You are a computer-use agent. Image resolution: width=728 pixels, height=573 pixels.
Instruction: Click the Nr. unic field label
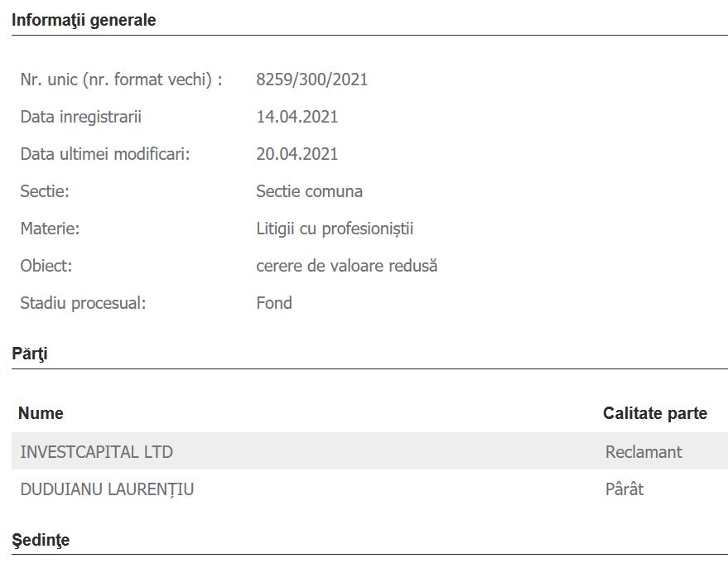(121, 79)
